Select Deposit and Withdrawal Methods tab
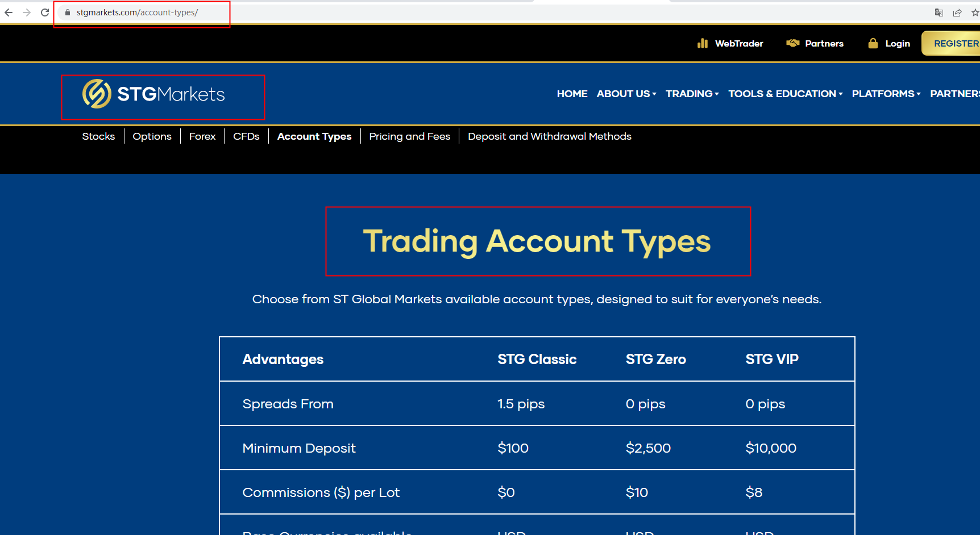Viewport: 980px width, 535px height. pos(549,136)
